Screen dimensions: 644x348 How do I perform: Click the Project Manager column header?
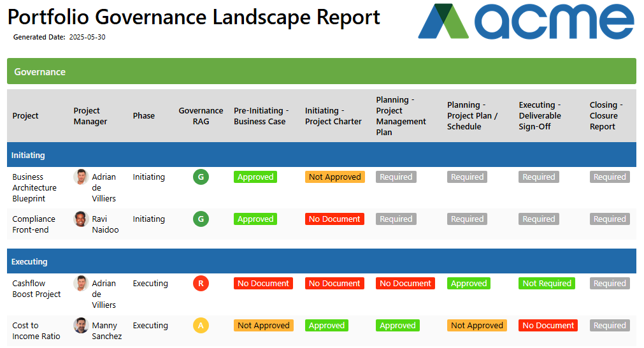point(90,116)
